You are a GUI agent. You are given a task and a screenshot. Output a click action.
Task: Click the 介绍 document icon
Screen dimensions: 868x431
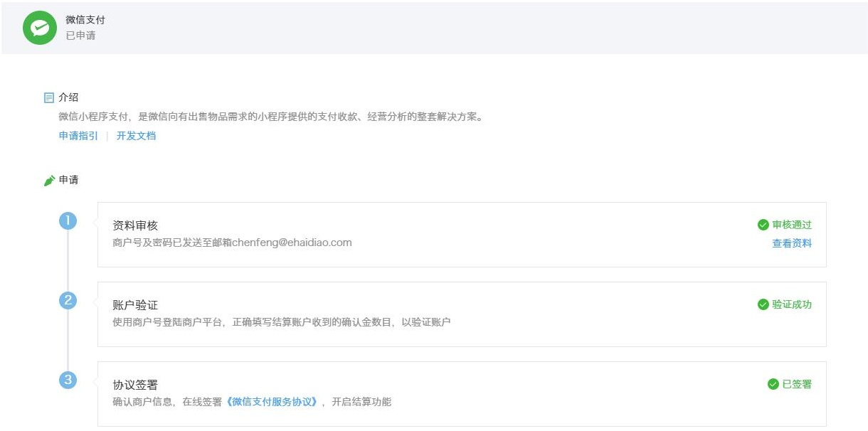click(49, 97)
